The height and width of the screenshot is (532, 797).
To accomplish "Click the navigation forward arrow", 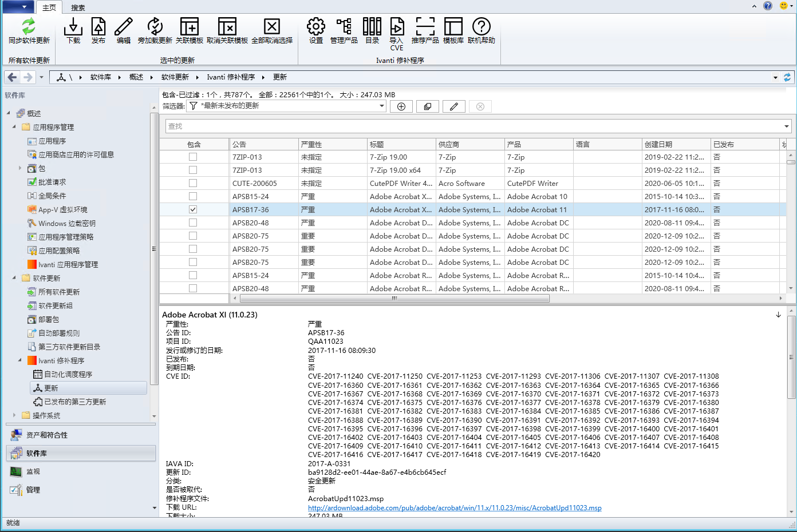I will coord(27,77).
